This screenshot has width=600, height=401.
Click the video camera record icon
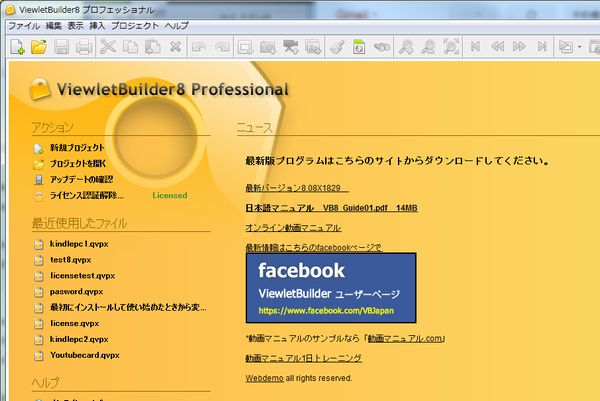(x=291, y=46)
